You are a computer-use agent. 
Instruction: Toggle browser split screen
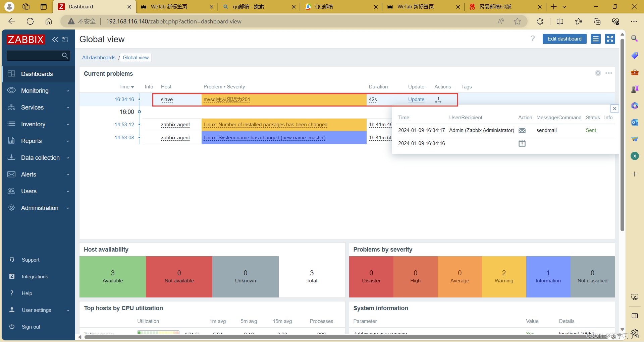click(560, 21)
